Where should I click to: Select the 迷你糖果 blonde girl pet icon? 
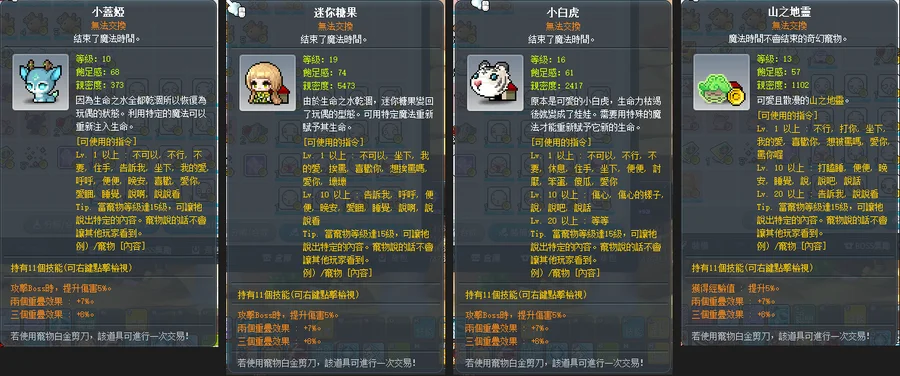point(267,83)
